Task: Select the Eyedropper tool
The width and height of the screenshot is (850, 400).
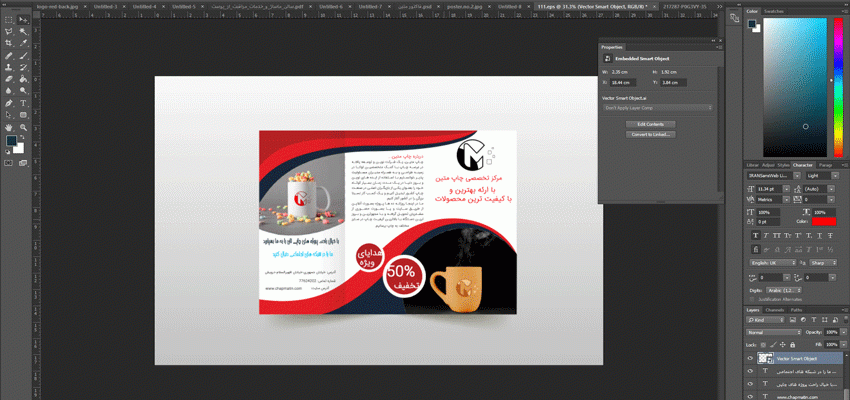Action: tap(23, 43)
